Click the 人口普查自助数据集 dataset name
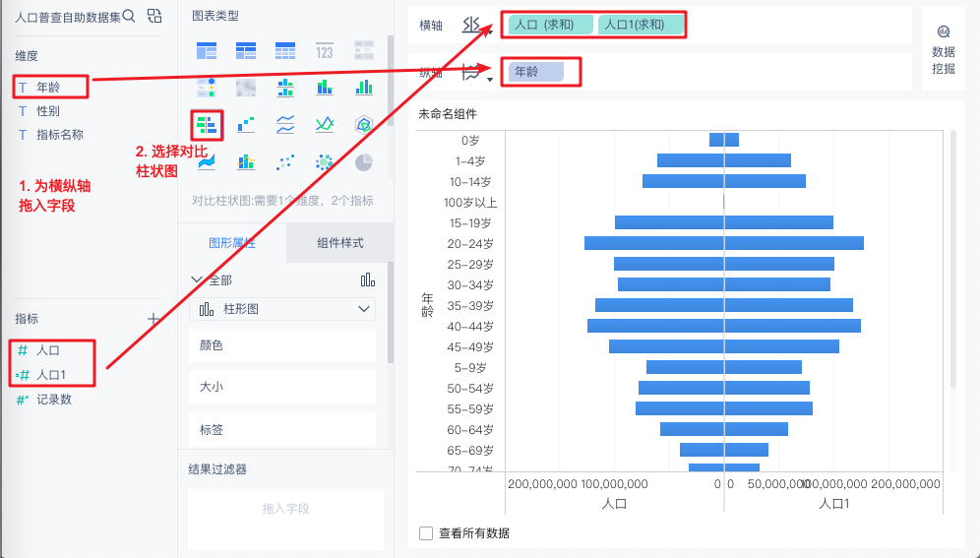The image size is (980, 558). [x=68, y=17]
